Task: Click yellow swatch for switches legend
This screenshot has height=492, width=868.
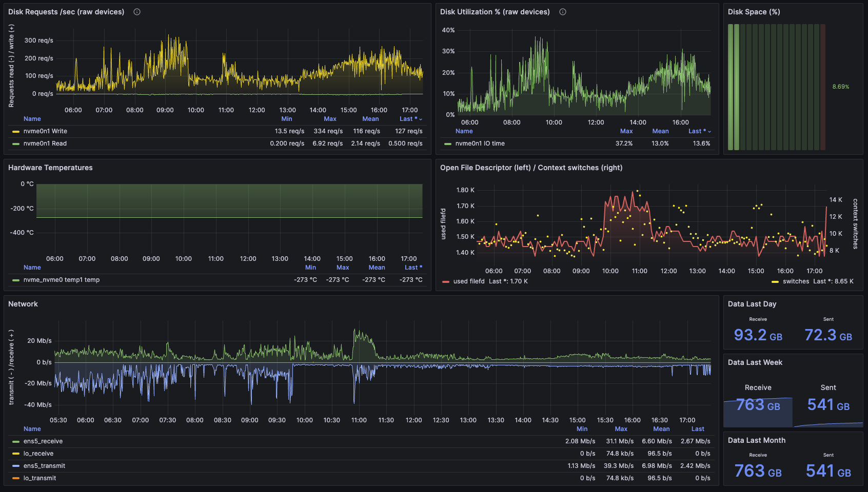Action: tap(775, 282)
